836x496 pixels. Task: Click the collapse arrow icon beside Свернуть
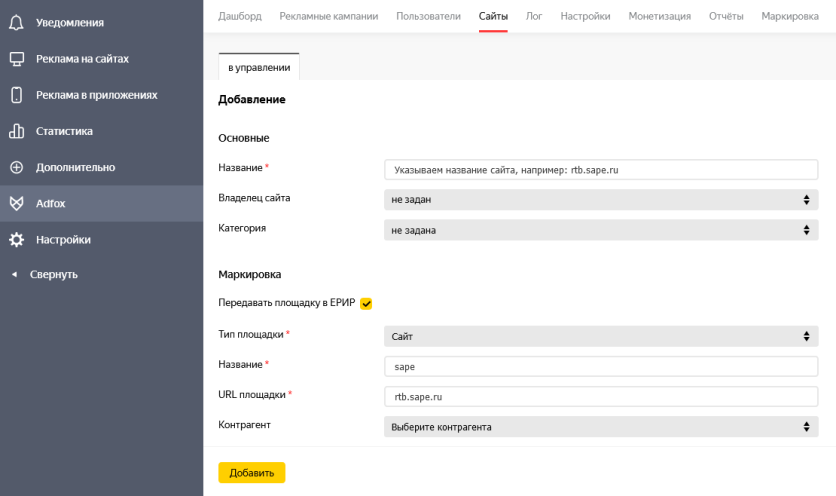(14, 274)
